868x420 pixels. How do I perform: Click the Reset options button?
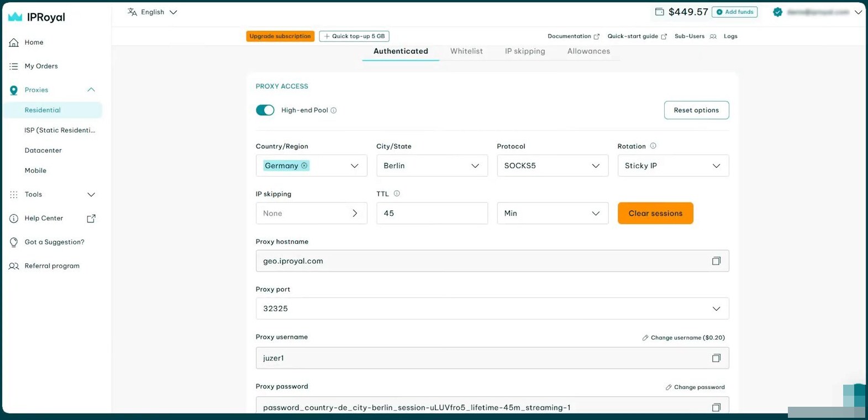click(696, 110)
